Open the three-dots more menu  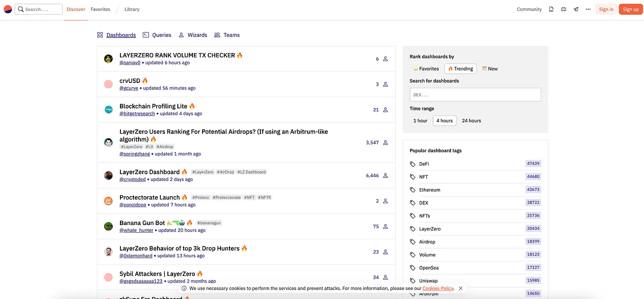(x=588, y=9)
